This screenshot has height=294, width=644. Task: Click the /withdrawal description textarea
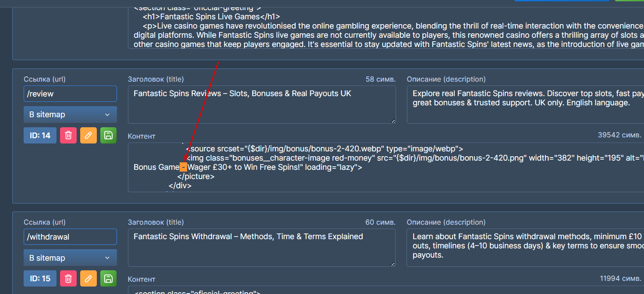(525, 247)
